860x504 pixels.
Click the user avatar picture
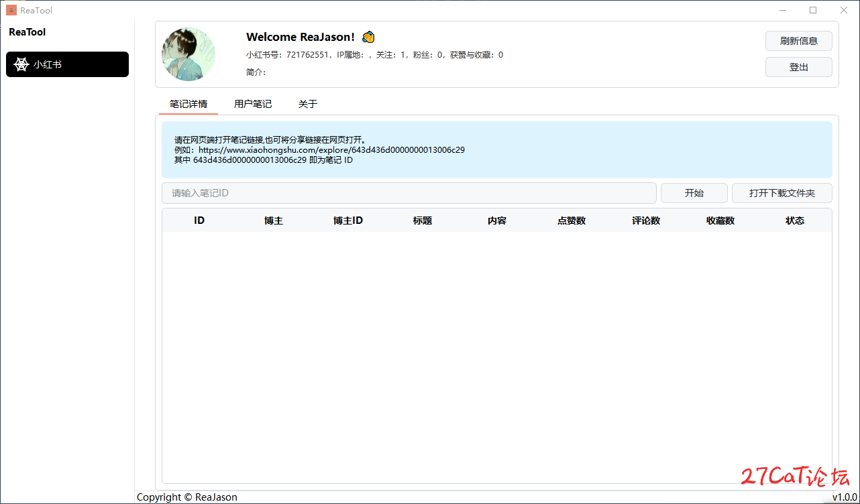click(x=189, y=54)
